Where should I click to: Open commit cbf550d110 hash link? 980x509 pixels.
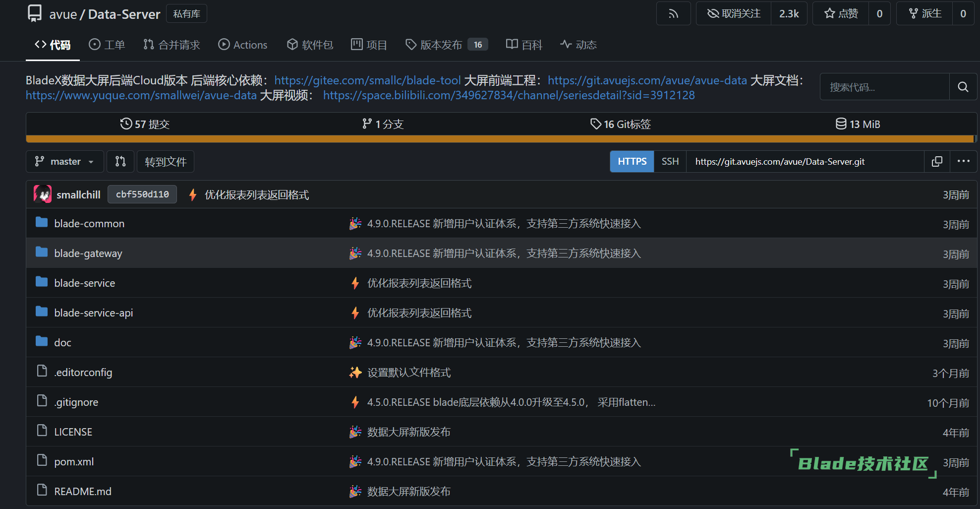pos(142,194)
